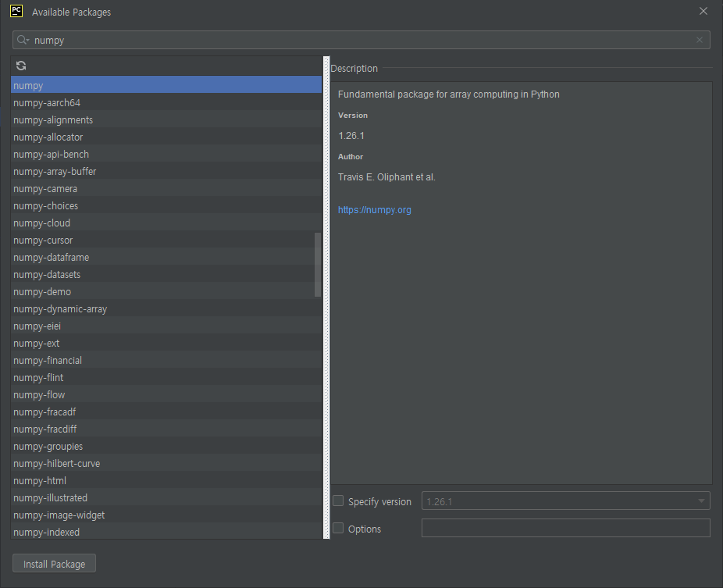The height and width of the screenshot is (588, 723).
Task: Click the Install Package button
Action: 55,564
